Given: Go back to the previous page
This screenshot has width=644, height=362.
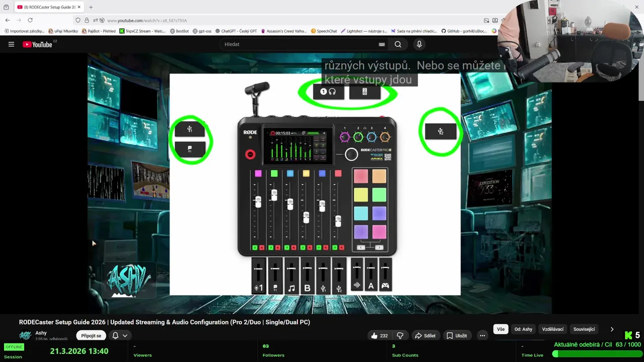Looking at the screenshot, I should point(8,20).
